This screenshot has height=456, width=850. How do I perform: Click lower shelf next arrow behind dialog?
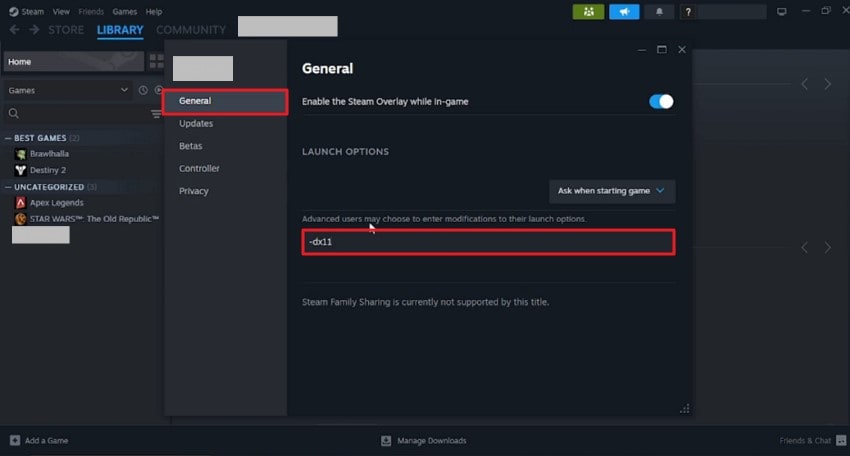[x=827, y=248]
